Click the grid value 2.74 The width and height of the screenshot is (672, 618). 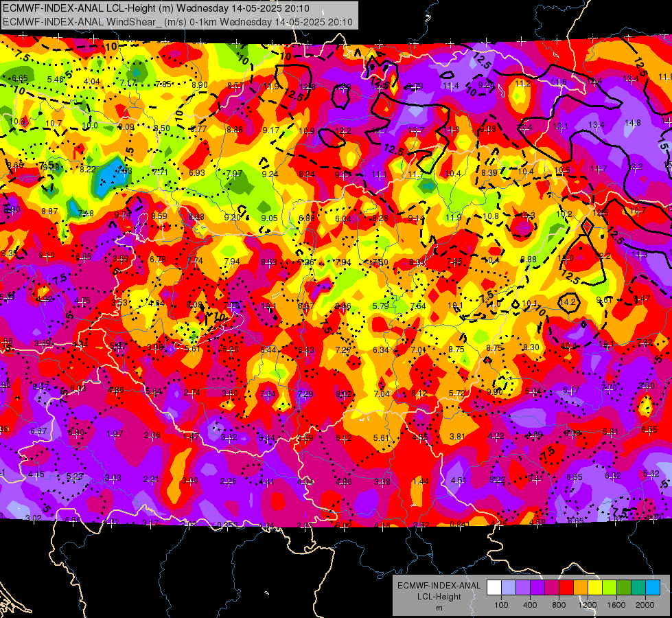point(192,392)
